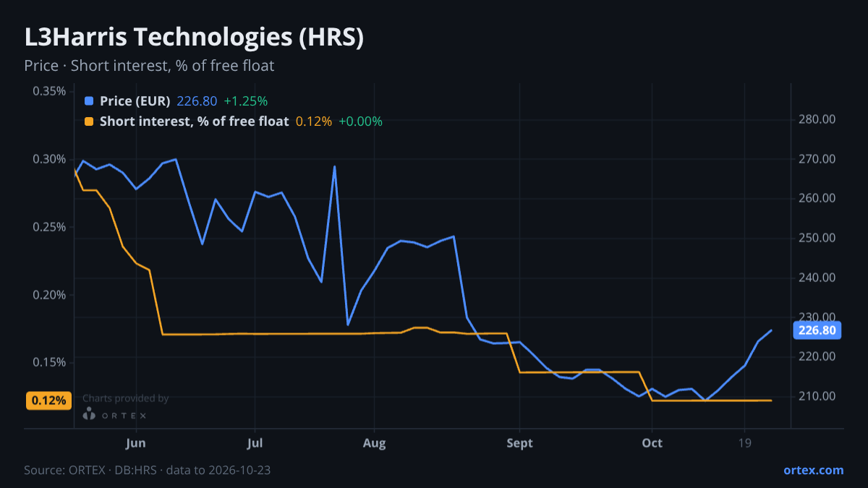Image resolution: width=868 pixels, height=488 pixels.
Task: Click the 220.00 right axis label
Action: (817, 356)
